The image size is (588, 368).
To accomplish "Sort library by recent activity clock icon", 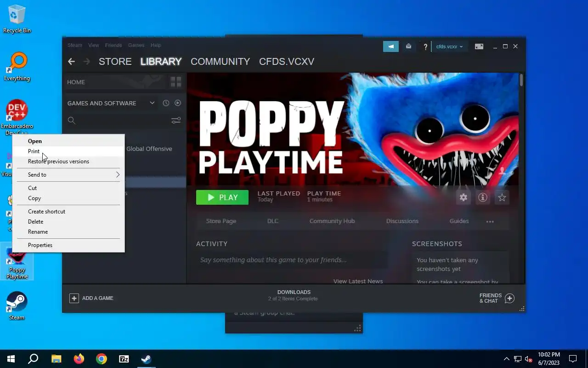I will tap(166, 103).
